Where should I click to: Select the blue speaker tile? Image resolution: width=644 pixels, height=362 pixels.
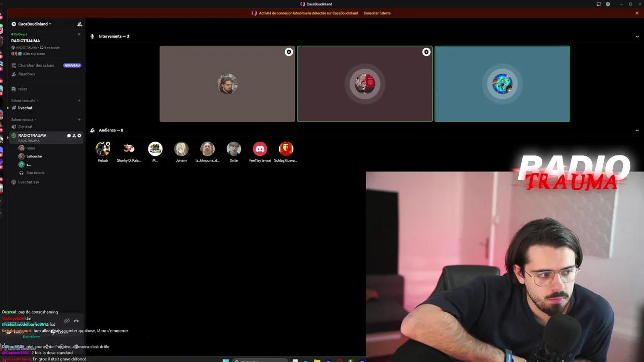[502, 84]
